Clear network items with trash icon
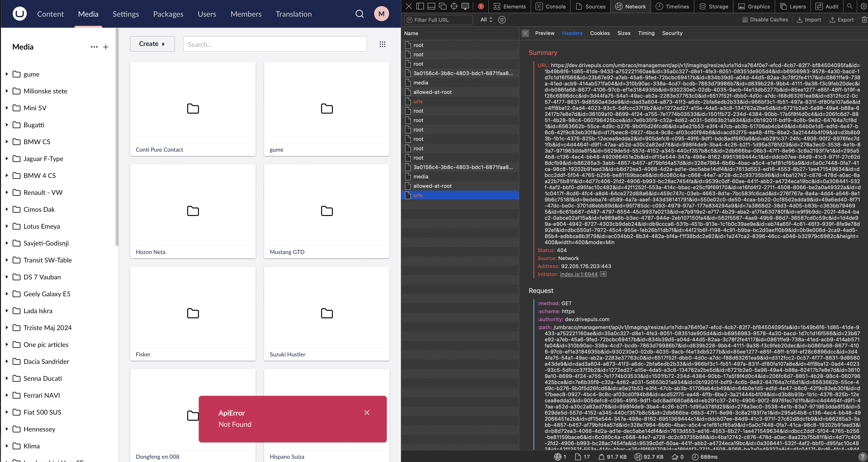 click(x=864, y=19)
